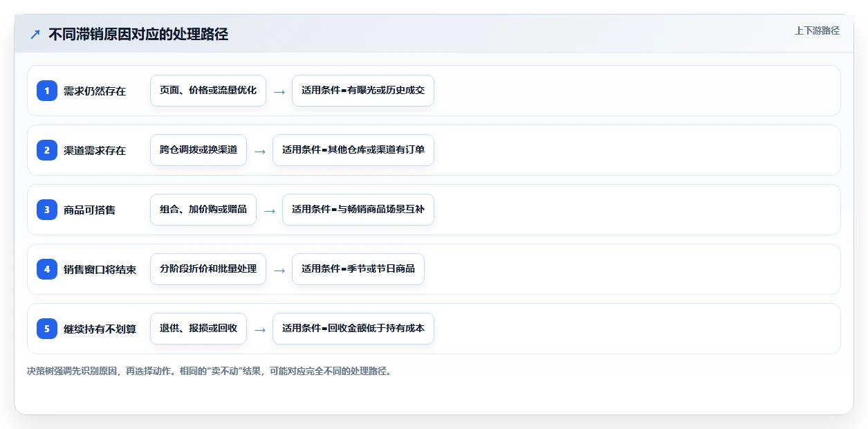Open condition 适用条件=其他仓库或渠道有订单
This screenshot has height=429, width=868.
tap(353, 150)
